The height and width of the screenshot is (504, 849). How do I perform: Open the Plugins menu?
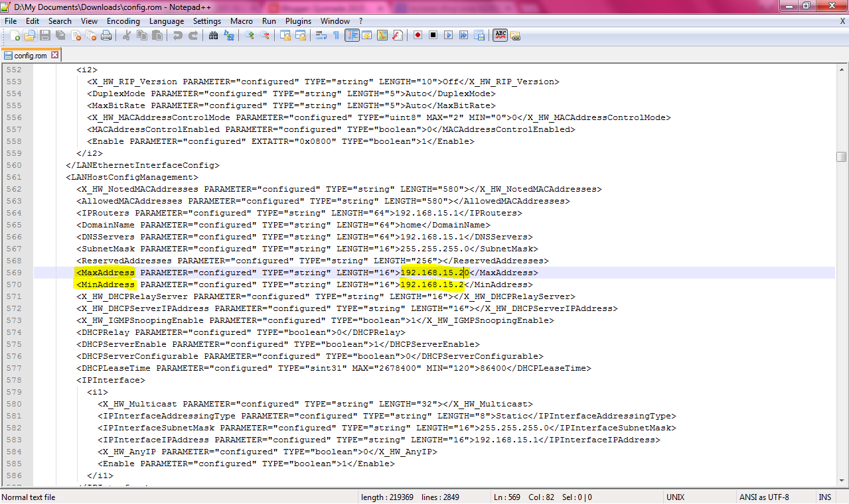298,21
